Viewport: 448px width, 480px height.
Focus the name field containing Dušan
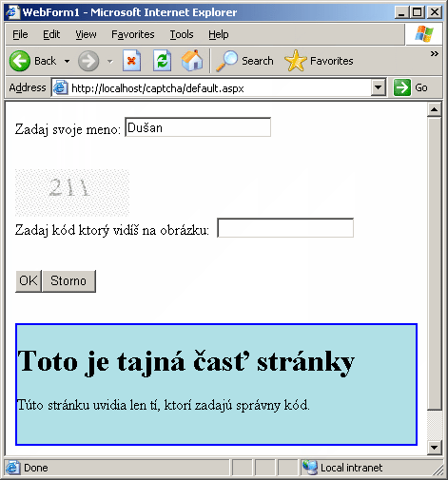point(198,127)
